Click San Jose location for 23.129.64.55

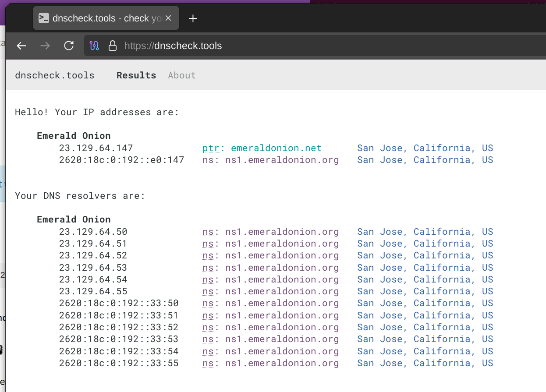point(425,291)
